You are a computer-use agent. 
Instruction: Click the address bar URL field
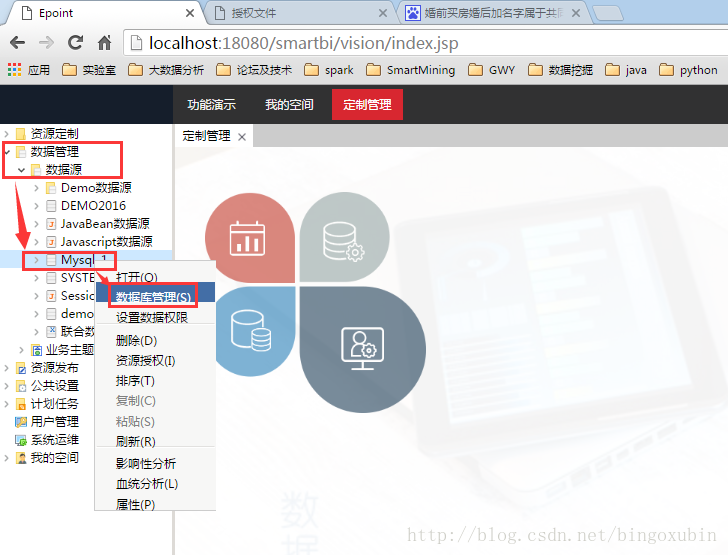pyautogui.click(x=427, y=43)
